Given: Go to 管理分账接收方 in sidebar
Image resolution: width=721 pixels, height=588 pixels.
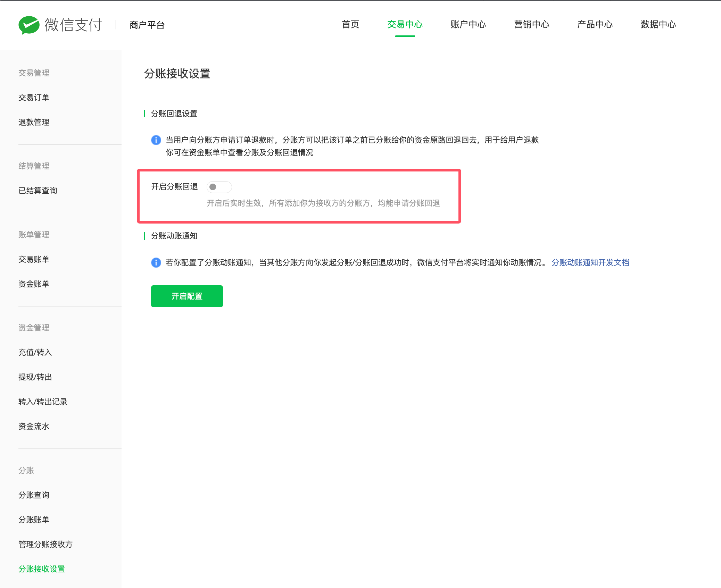Looking at the screenshot, I should (45, 544).
